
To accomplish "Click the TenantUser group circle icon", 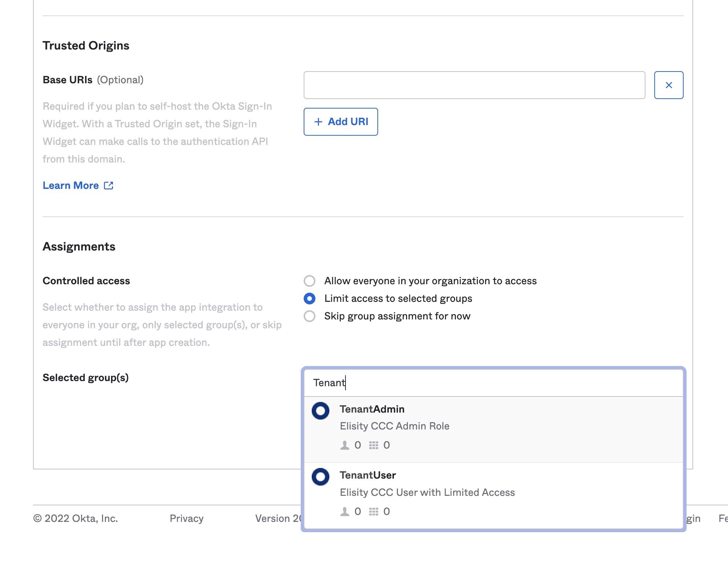I will 321,477.
